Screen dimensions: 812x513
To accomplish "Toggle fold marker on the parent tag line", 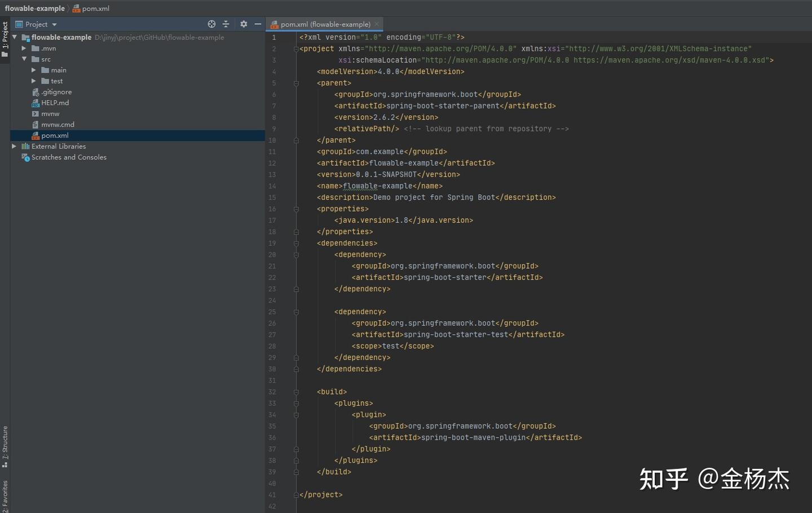I will (x=296, y=84).
